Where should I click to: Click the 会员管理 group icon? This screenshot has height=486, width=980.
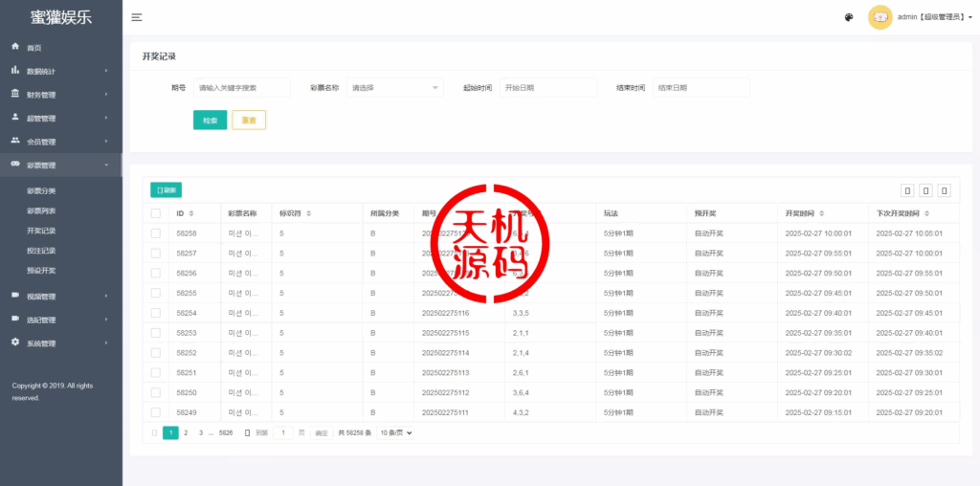pyautogui.click(x=15, y=141)
